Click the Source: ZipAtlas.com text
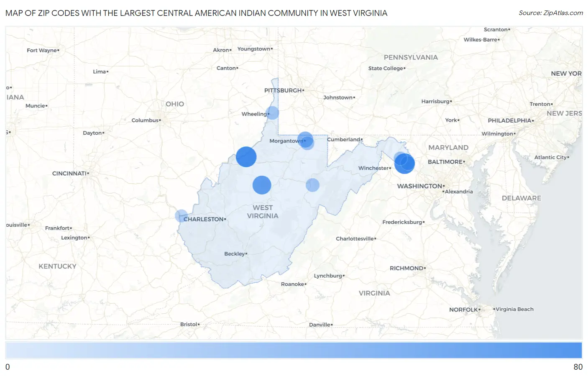The width and height of the screenshot is (588, 376). (551, 13)
